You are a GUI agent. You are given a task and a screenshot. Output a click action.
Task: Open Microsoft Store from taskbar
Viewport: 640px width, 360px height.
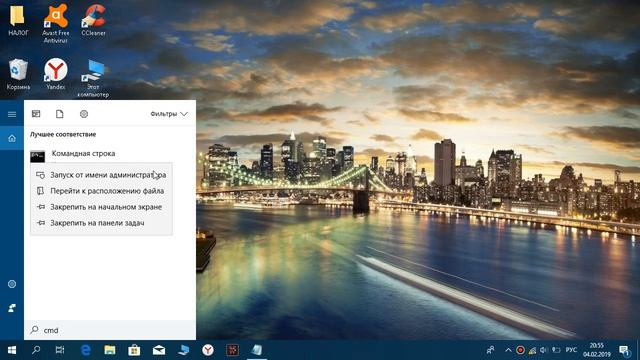[x=134, y=350]
